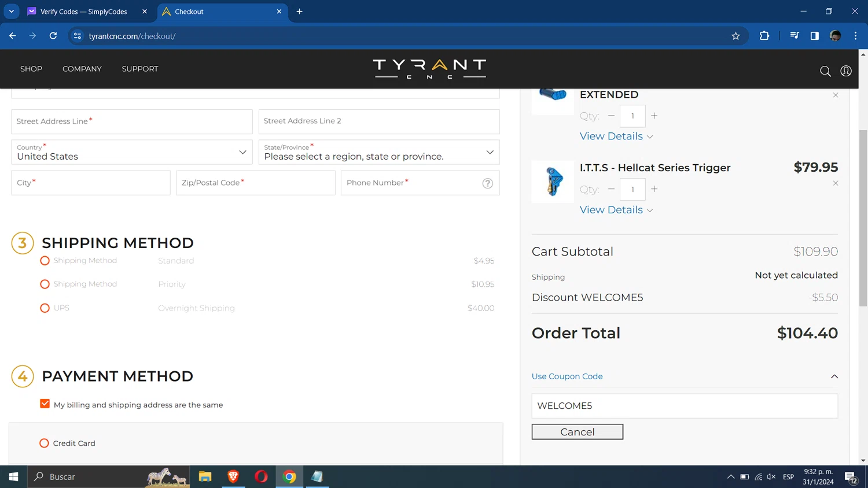Go back to the previous page
The width and height of the screenshot is (868, 488).
point(13,36)
